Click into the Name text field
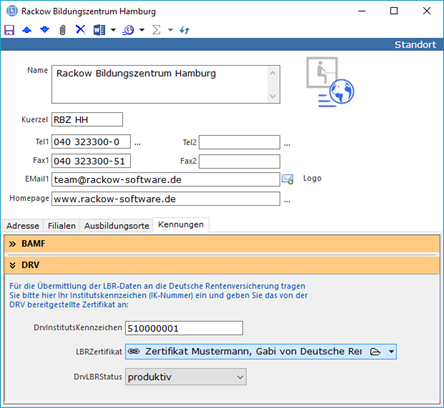This screenshot has width=444, height=408. 166,84
